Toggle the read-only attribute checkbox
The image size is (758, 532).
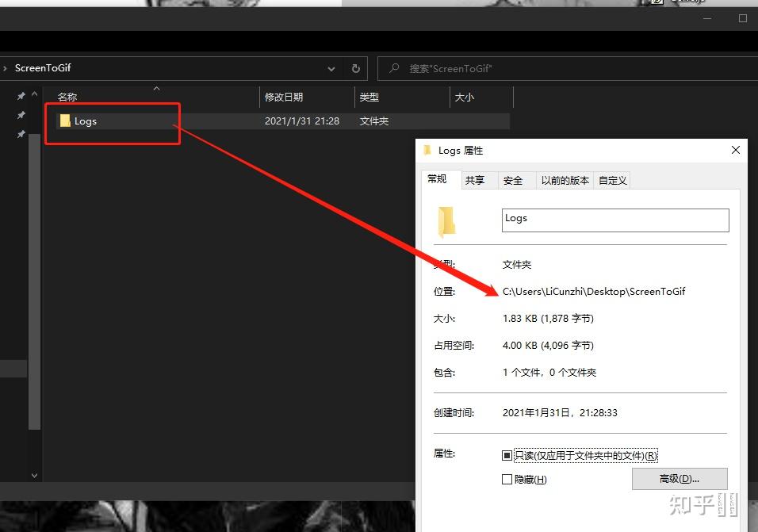pyautogui.click(x=507, y=455)
